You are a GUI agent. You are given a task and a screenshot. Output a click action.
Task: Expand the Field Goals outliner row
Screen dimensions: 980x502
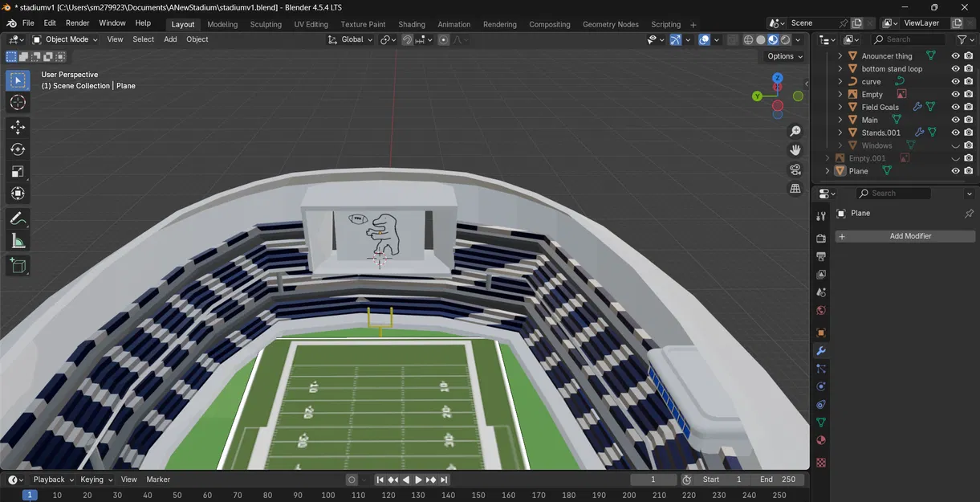(x=840, y=107)
